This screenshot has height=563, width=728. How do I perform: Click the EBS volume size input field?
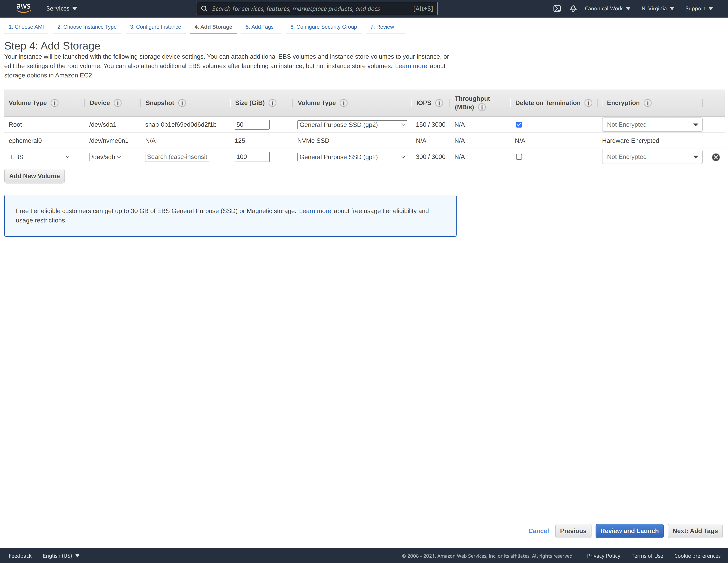coord(252,157)
